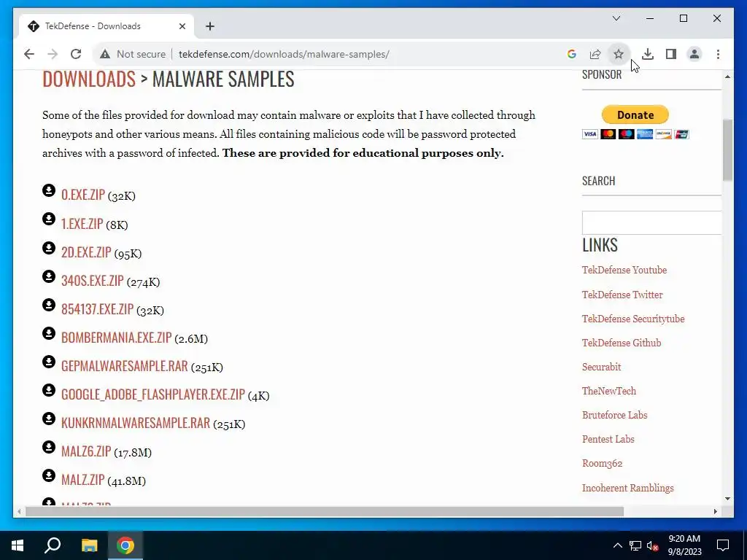This screenshot has width=747, height=560.
Task: Click the download icon beside 854137.EXE.ZIP
Action: [x=49, y=305]
